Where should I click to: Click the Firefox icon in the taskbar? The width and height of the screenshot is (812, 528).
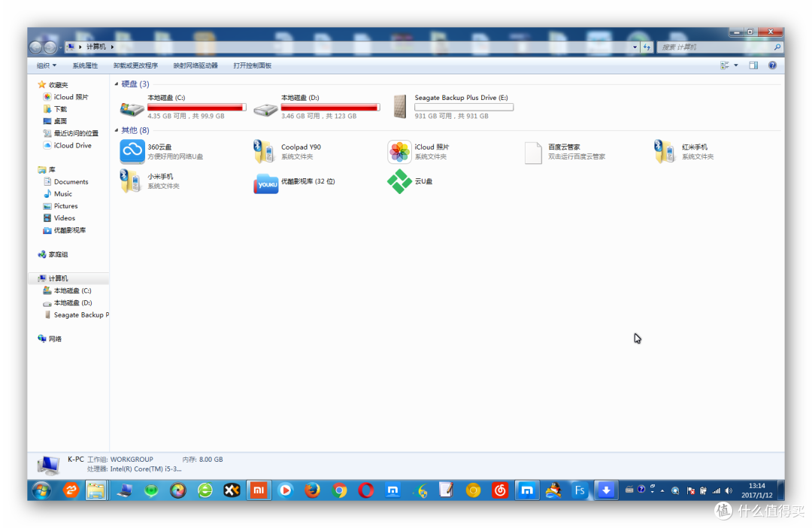tap(312, 490)
